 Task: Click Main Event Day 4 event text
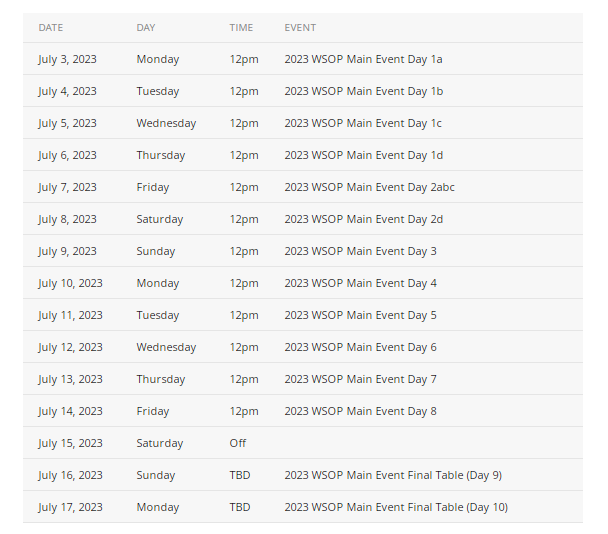[361, 283]
